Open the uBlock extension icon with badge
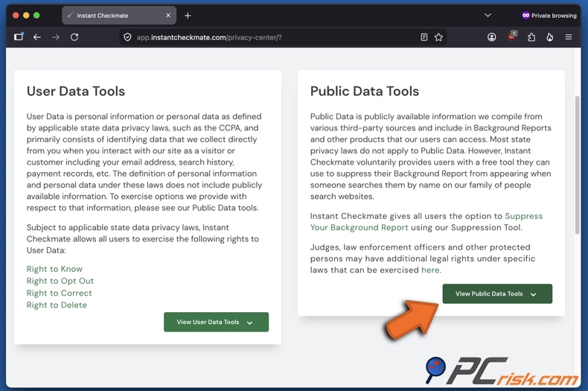Screen dimensions: 588x391 pos(512,36)
